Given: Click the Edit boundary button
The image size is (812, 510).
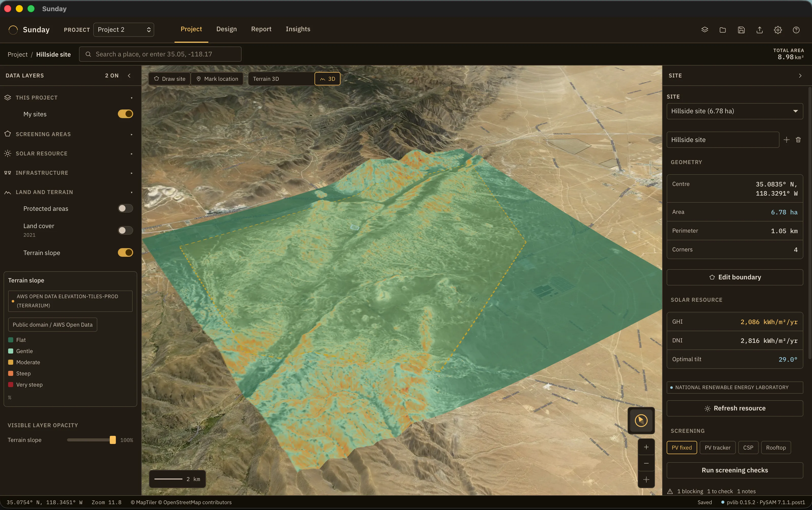Looking at the screenshot, I should coord(735,277).
